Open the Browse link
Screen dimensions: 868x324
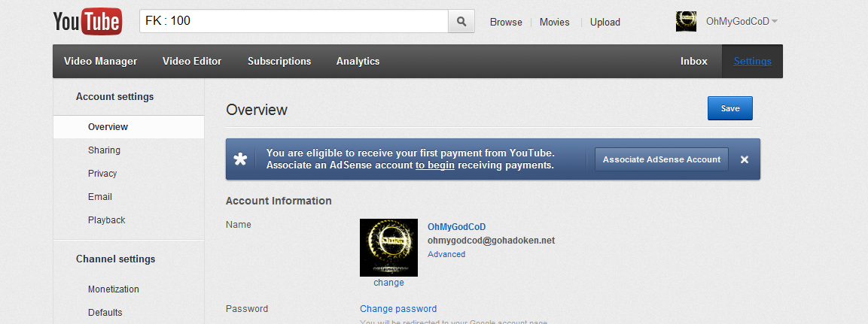(506, 22)
